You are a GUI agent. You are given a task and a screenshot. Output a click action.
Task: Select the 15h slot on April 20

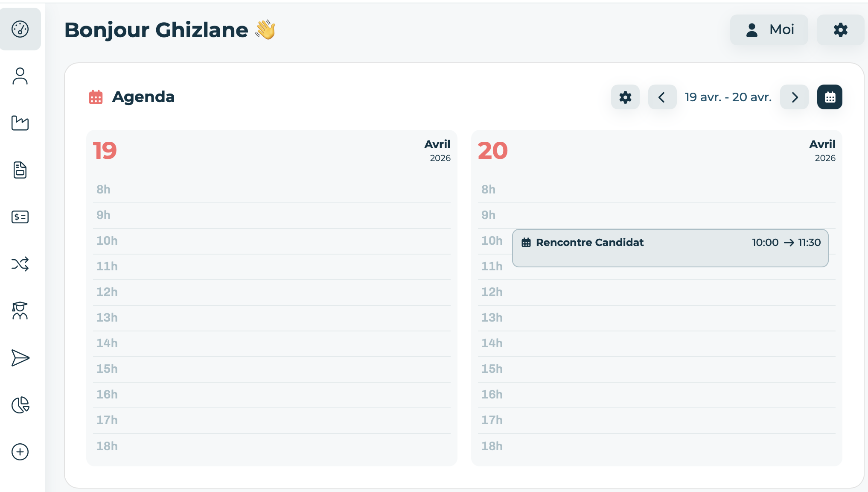click(657, 369)
